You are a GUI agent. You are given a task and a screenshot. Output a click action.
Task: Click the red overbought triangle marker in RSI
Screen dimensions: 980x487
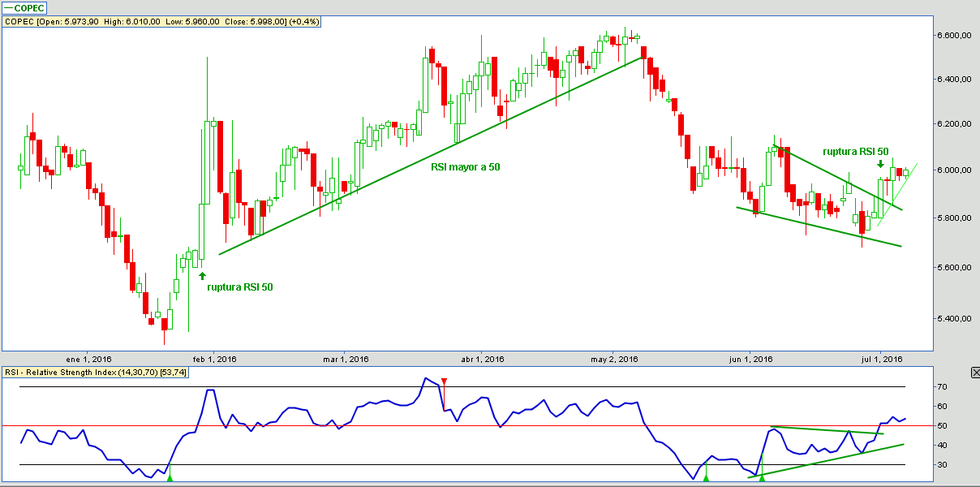tap(444, 381)
